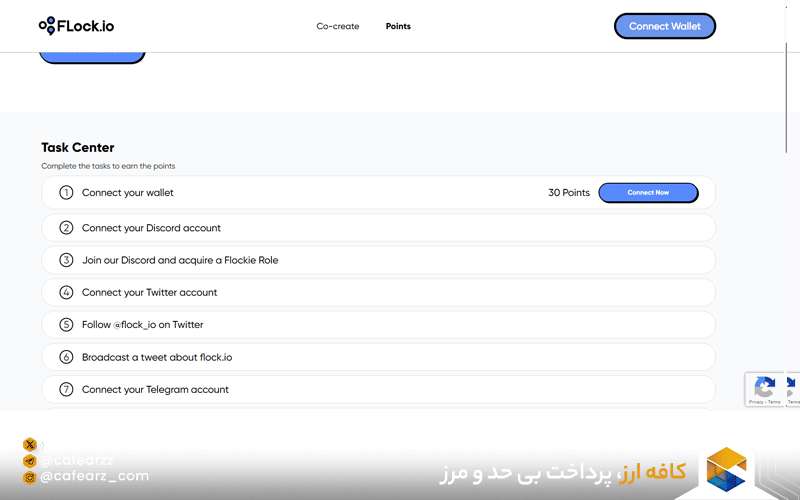Screen dimensions: 800x500
Task: Select the Join our Discord Flockie Role task
Action: [x=378, y=260]
